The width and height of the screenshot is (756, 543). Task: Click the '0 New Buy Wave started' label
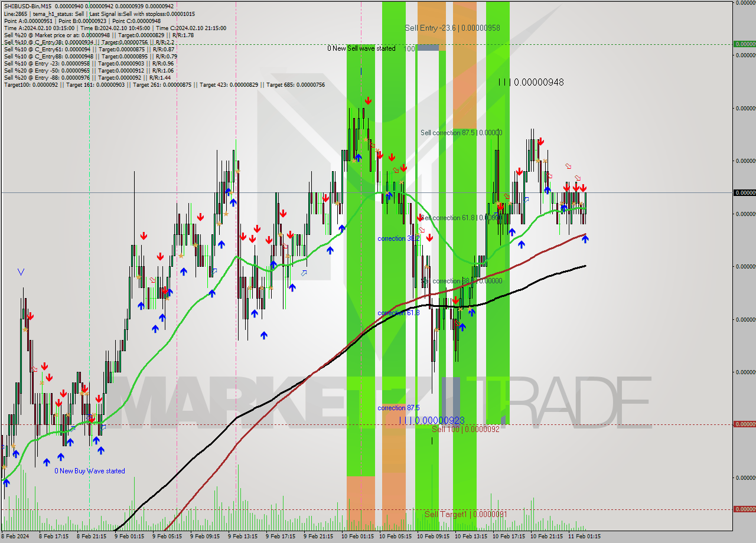[90, 471]
